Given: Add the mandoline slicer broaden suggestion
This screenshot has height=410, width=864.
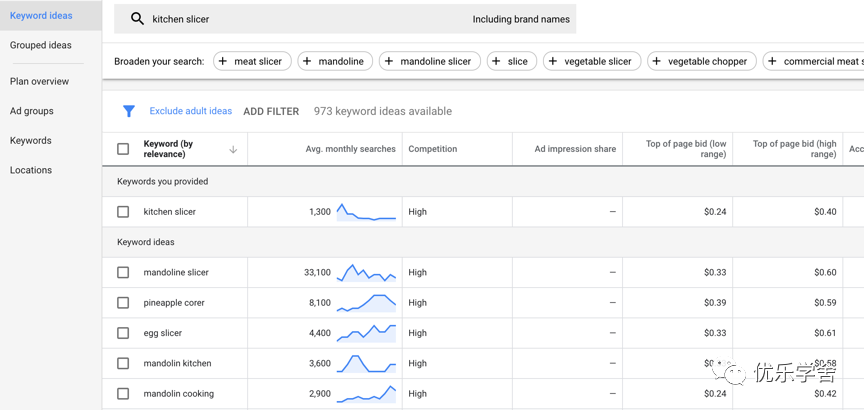Looking at the screenshot, I should (429, 61).
